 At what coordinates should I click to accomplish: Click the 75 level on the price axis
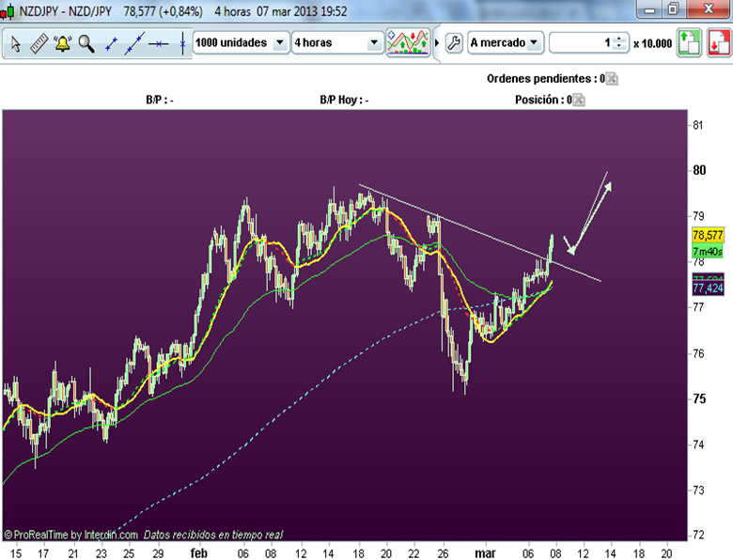click(x=699, y=398)
